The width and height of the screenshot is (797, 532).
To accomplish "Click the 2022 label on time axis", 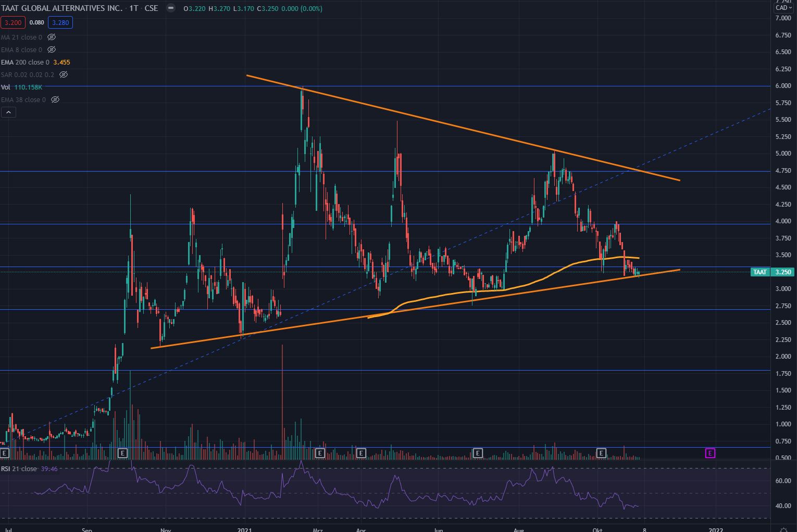I will 716,530.
